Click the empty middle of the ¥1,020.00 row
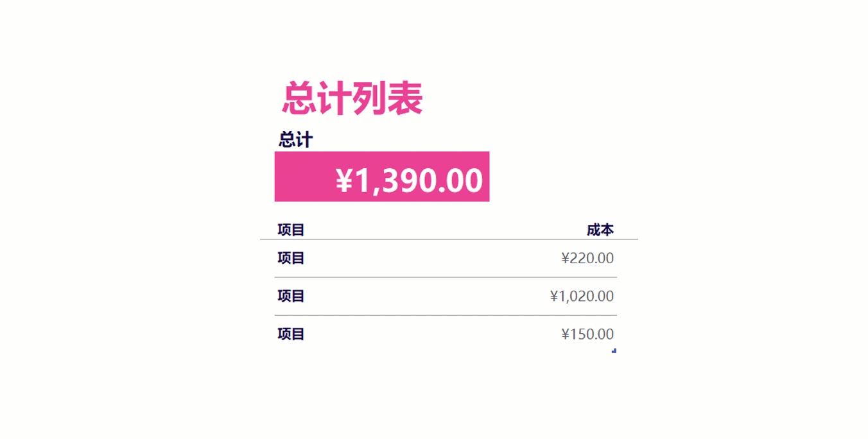868x439 pixels. click(x=424, y=296)
